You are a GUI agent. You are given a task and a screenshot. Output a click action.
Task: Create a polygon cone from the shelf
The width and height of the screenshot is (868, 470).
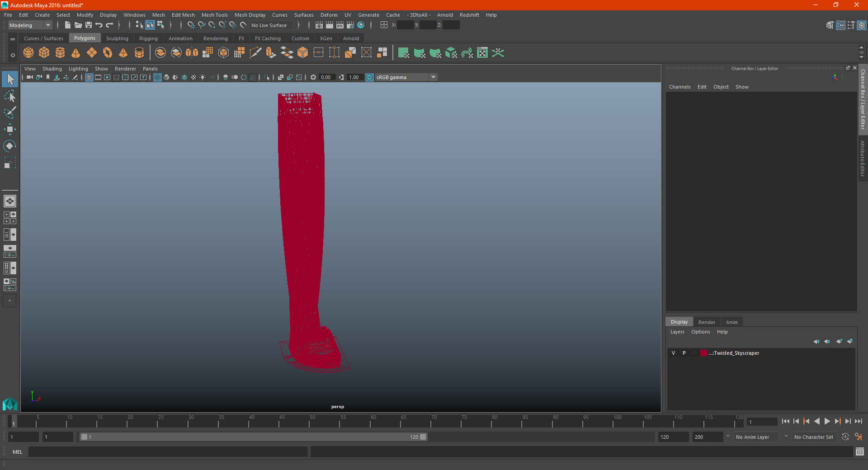click(76, 53)
